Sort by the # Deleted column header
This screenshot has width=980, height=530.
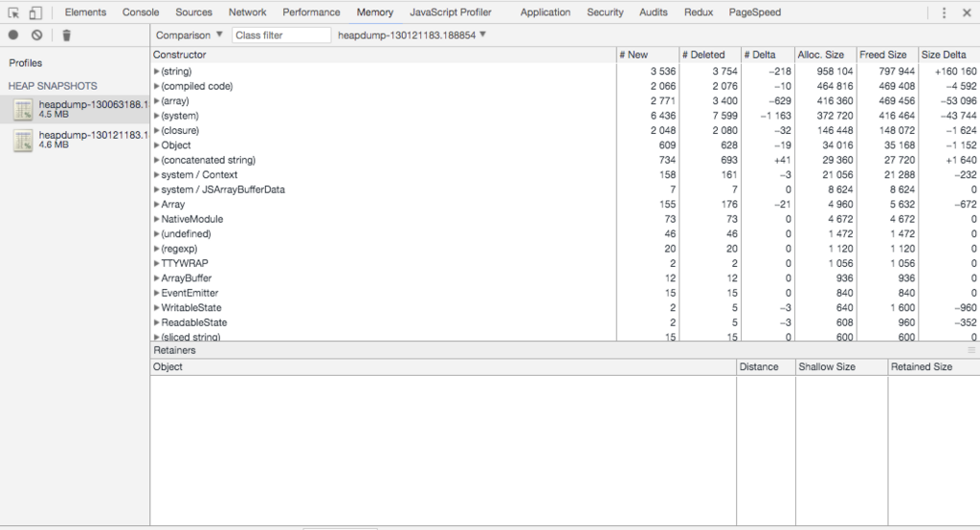coord(710,55)
